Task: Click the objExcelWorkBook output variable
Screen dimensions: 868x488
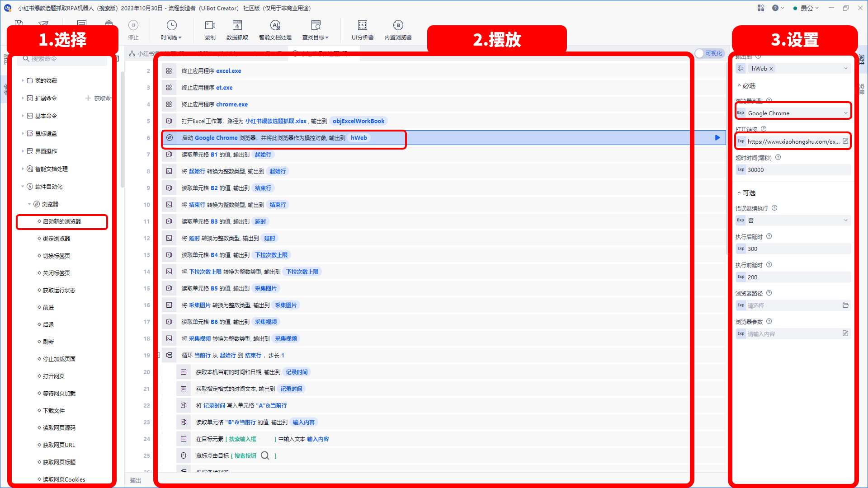Action: 359,121
